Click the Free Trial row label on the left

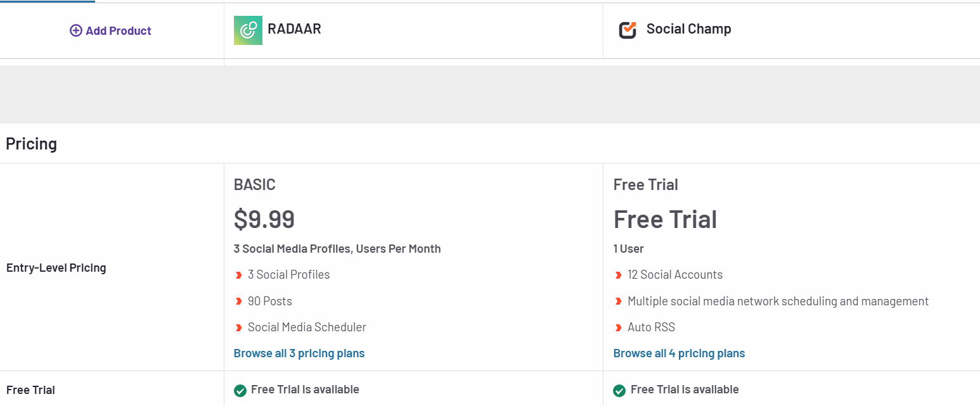30,390
